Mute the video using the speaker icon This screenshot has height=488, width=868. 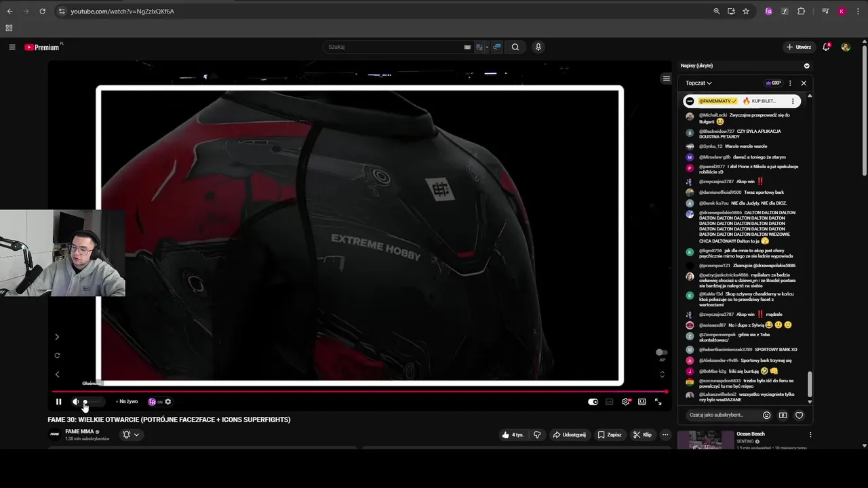coord(75,402)
